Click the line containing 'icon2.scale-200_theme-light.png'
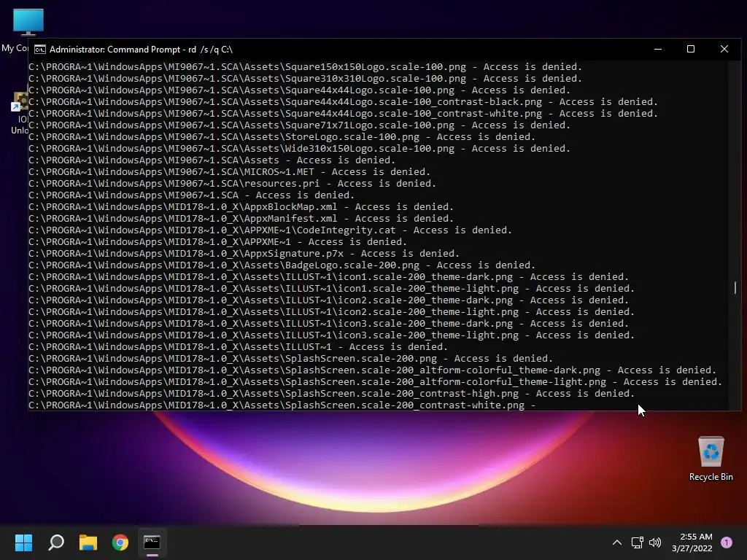 pos(332,312)
